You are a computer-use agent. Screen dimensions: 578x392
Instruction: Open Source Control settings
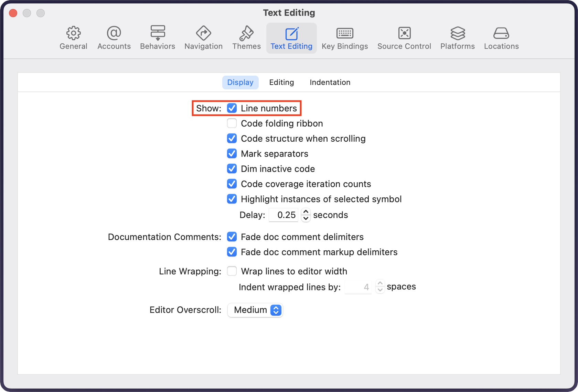404,38
